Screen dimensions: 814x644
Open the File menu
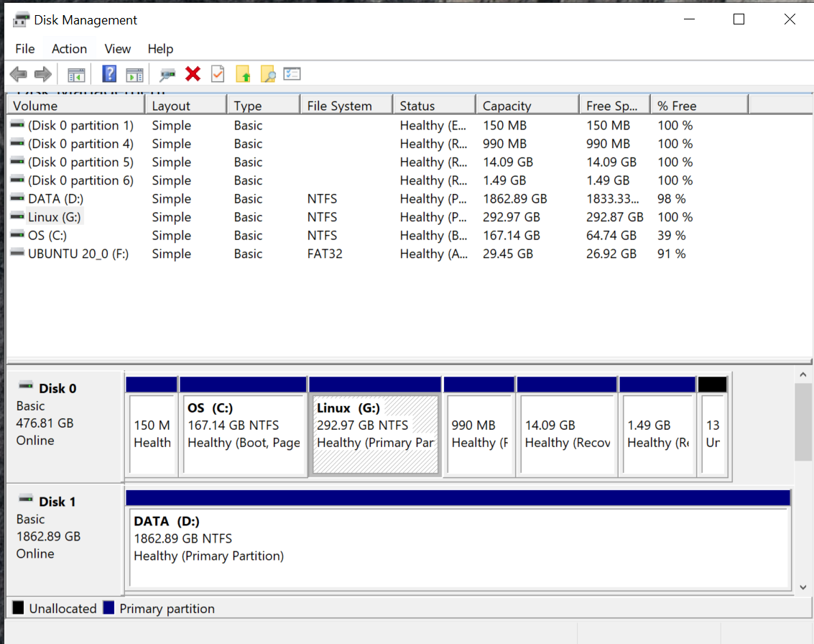(25, 49)
